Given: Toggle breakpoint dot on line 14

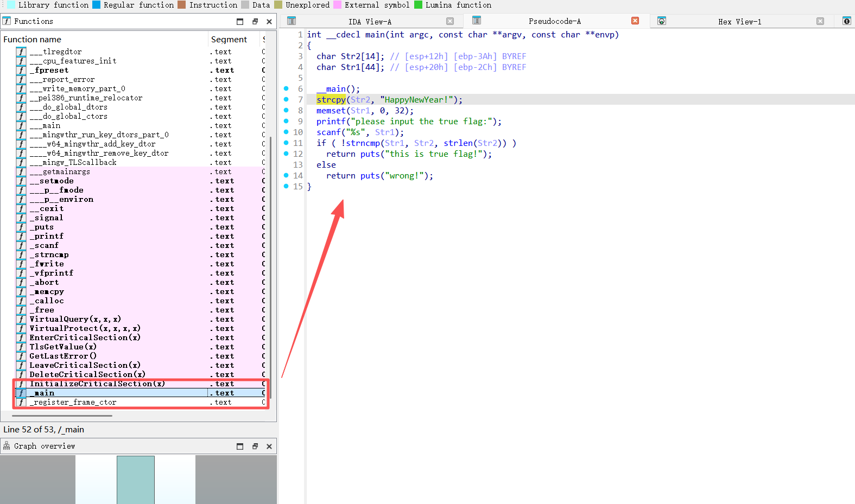Looking at the screenshot, I should pos(286,175).
